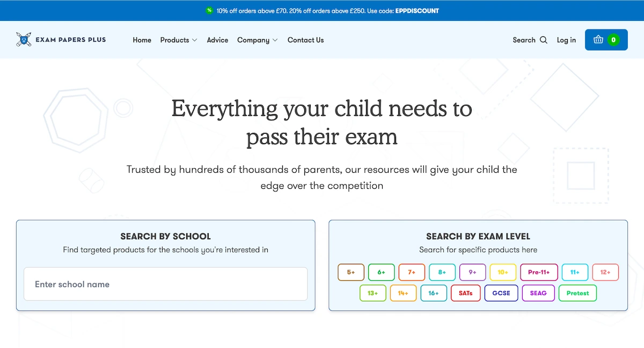The width and height of the screenshot is (644, 348).
Task: Select the GCSE exam level
Action: click(x=501, y=293)
